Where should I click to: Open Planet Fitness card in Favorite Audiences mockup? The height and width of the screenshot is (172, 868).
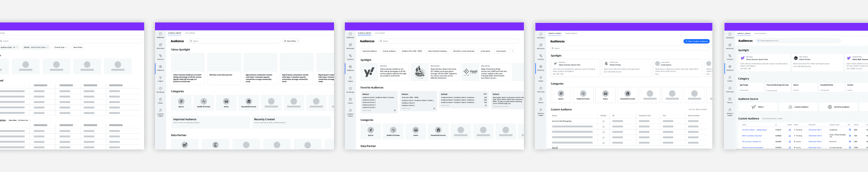pos(435,72)
